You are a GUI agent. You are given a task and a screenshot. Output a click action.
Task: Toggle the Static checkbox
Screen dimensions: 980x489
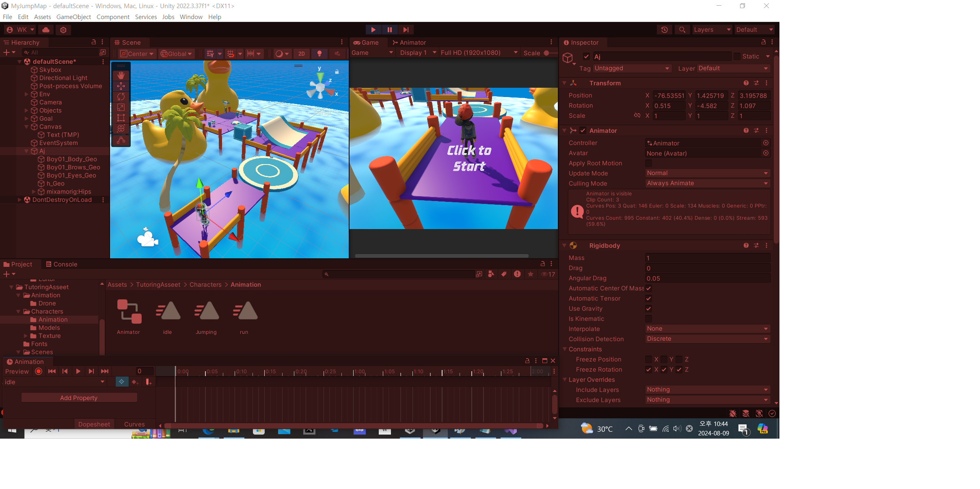(737, 56)
